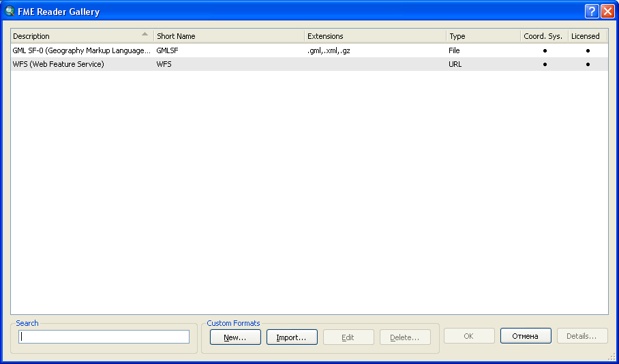Screen dimensions: 619x364
Task: Sort by the Description column header
Action: (82, 36)
